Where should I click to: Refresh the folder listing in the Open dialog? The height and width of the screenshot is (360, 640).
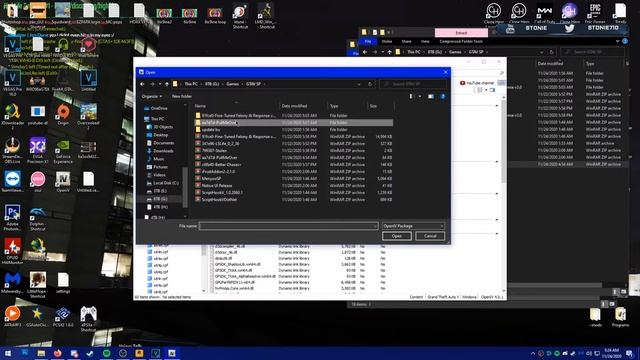pyautogui.click(x=370, y=84)
